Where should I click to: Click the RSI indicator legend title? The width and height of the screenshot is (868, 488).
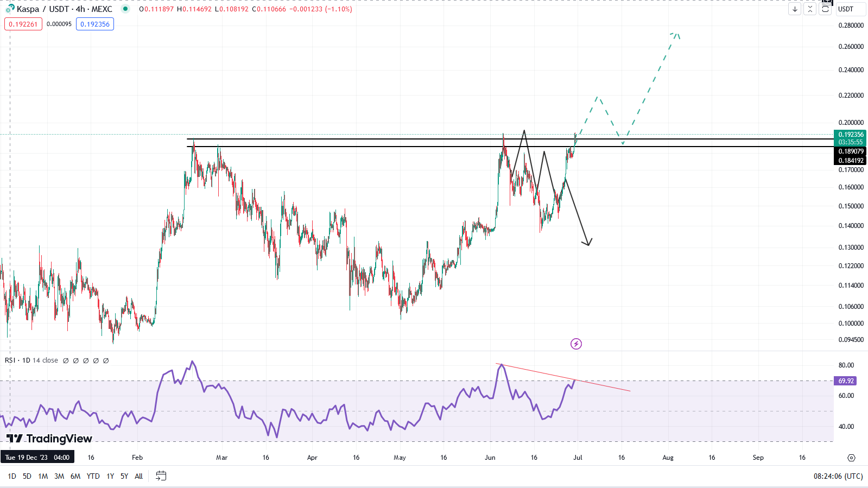(x=31, y=360)
